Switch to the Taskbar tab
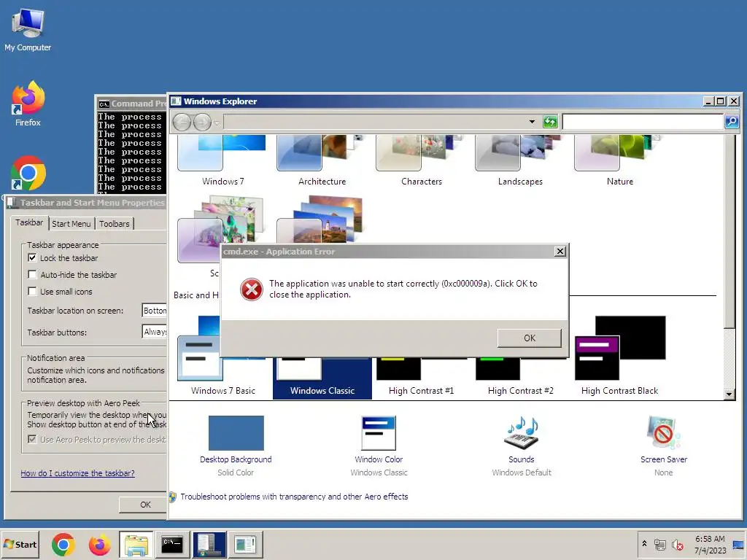The image size is (747, 560). (x=29, y=222)
